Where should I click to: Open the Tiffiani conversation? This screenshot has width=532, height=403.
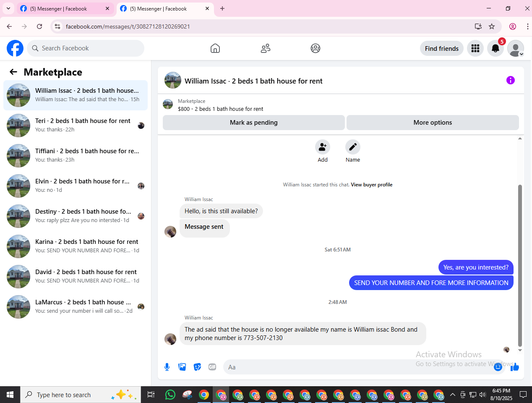click(76, 156)
